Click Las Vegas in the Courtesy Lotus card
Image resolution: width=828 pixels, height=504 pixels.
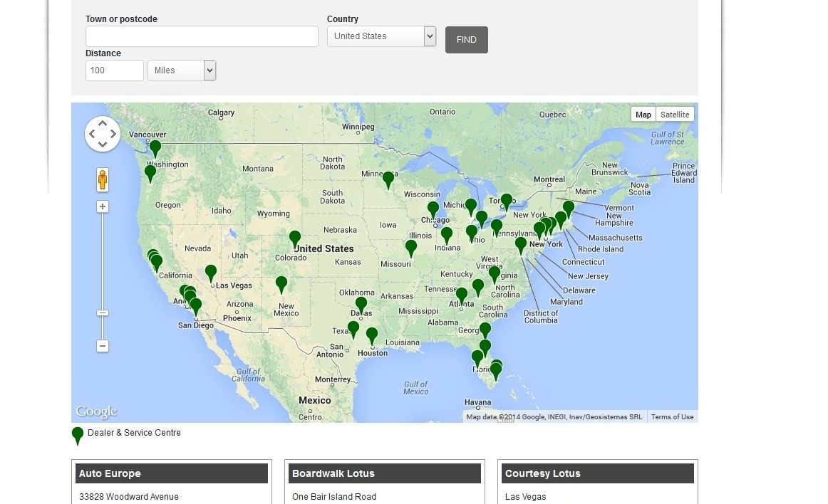(x=525, y=497)
